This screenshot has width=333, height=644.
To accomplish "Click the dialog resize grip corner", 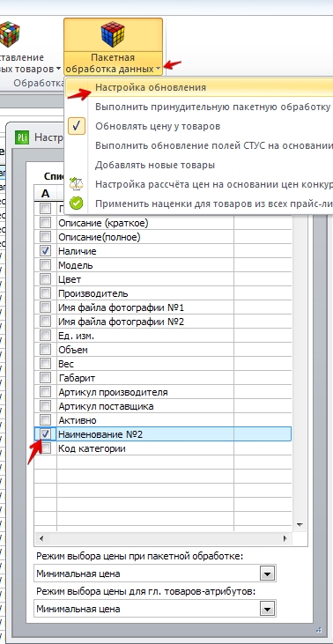I will tap(319, 629).
